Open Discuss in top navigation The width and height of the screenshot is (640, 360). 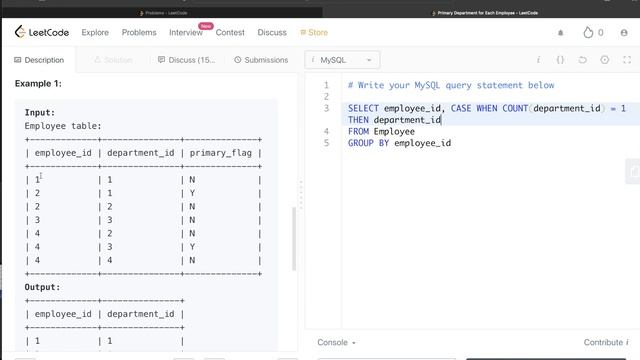point(272,33)
